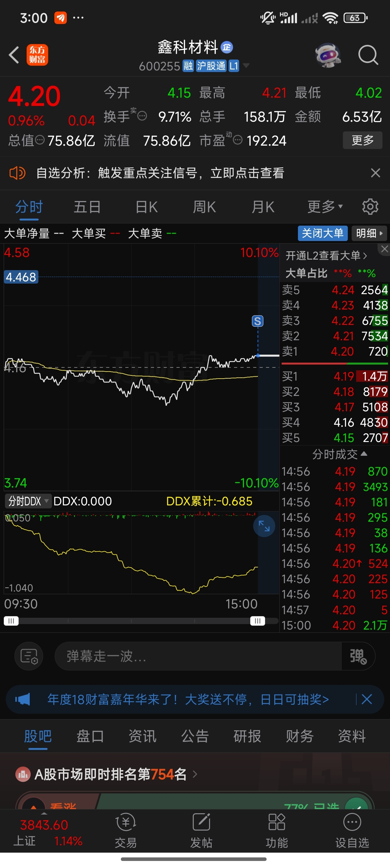This screenshot has height=868, width=390.
Task: Switch to the 五日 chart tab
Action: click(87, 207)
